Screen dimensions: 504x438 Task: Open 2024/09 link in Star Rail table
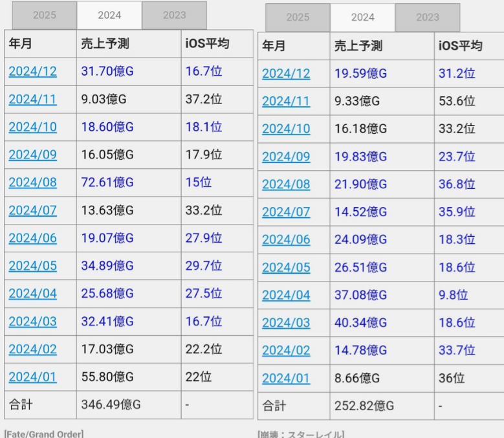click(286, 157)
